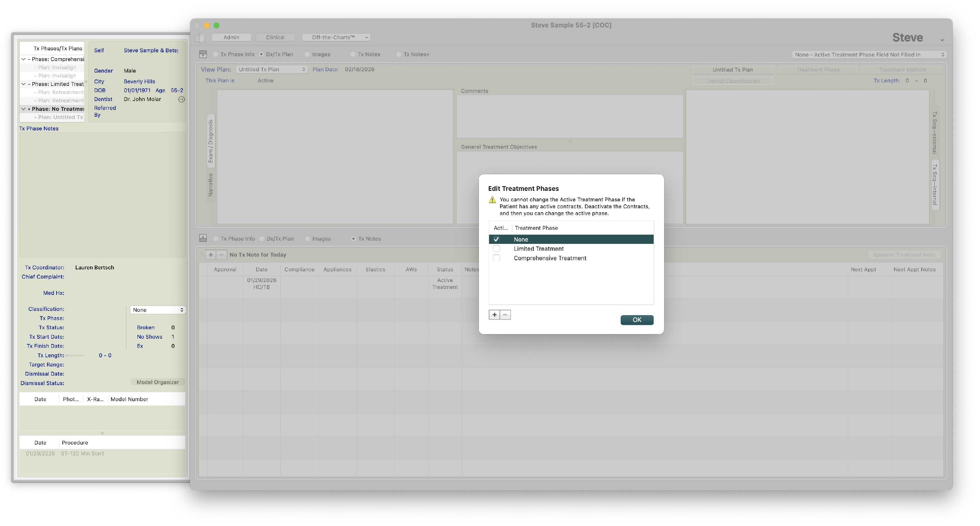Image resolution: width=980 pixels, height=526 pixels.
Task: Adjust the Tx Length slider
Action: point(74,355)
